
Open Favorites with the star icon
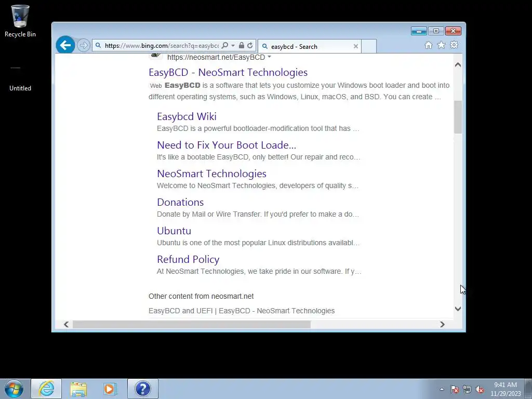point(441,45)
